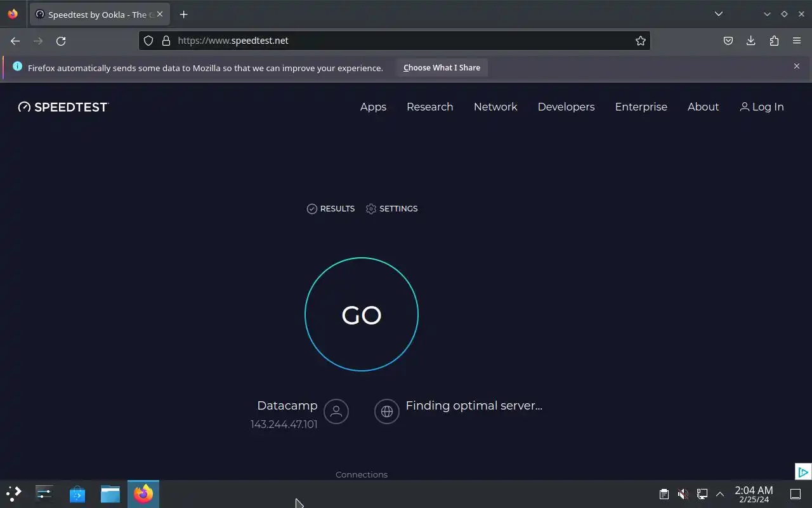The height and width of the screenshot is (508, 812).
Task: Open the Downloads panel
Action: tap(751, 41)
